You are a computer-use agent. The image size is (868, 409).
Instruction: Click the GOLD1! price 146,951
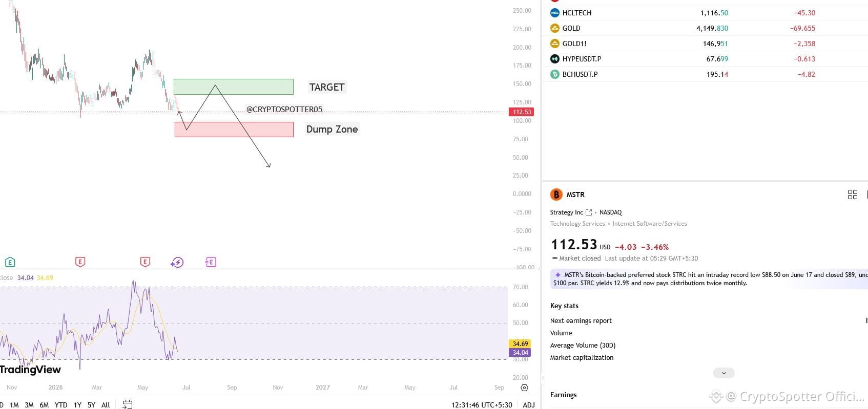tap(715, 44)
